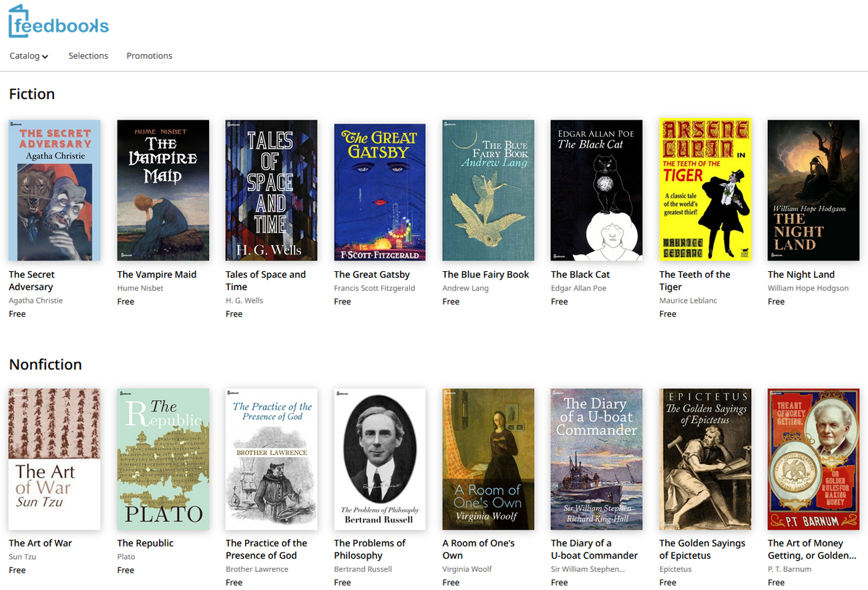868x590 pixels.
Task: Click The Teeth of the Tiger title
Action: (x=695, y=281)
